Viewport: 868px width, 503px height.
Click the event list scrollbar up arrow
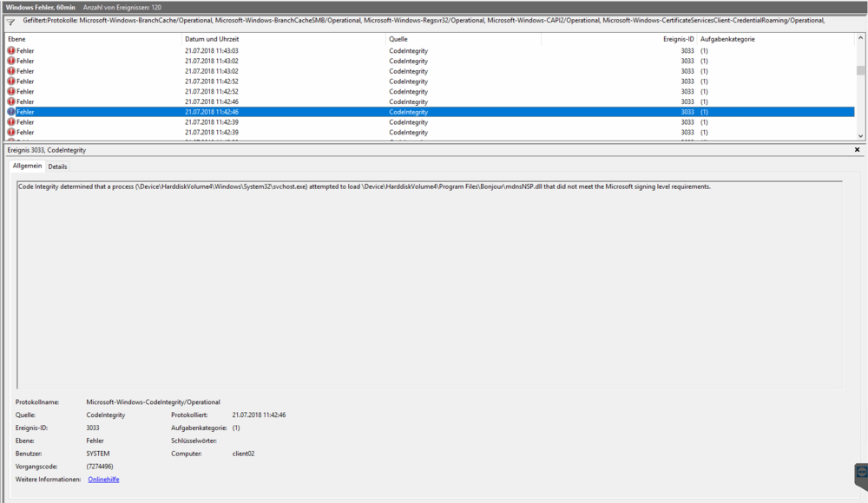pyautogui.click(x=860, y=39)
